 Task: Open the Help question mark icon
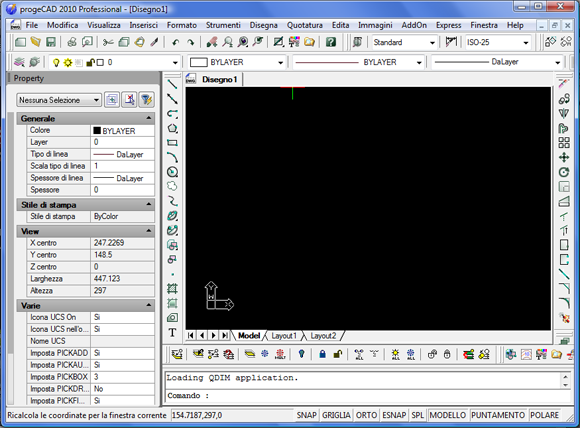coord(331,42)
